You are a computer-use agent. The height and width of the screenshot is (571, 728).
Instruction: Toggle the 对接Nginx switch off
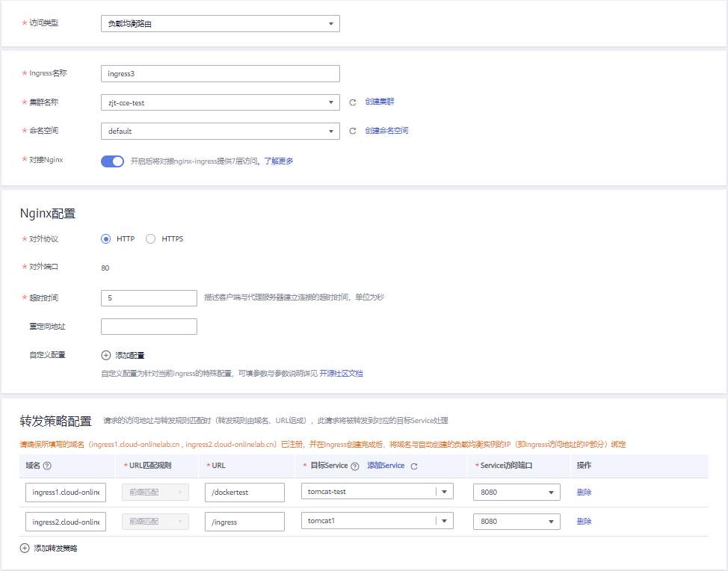[112, 161]
